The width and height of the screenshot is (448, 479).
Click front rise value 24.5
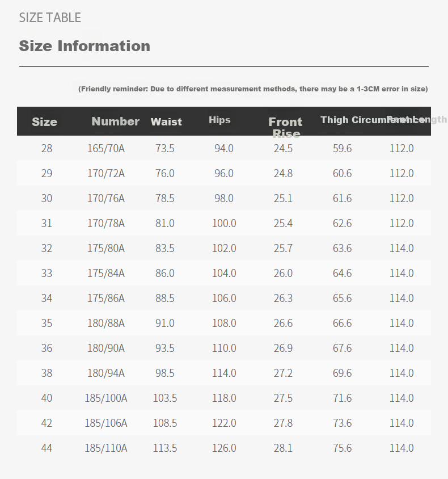point(283,149)
